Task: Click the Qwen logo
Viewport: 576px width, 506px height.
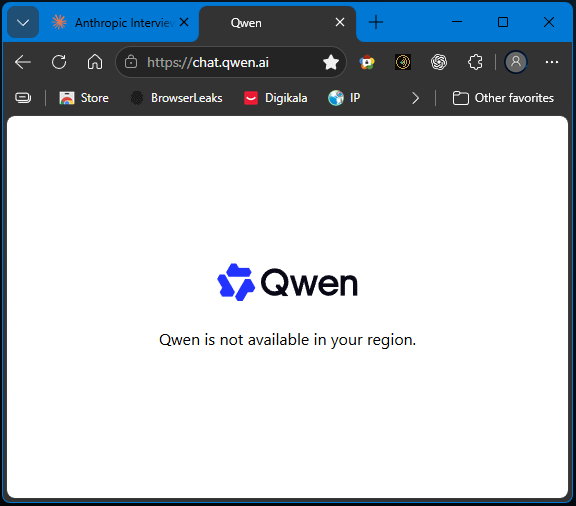Action: coord(288,282)
